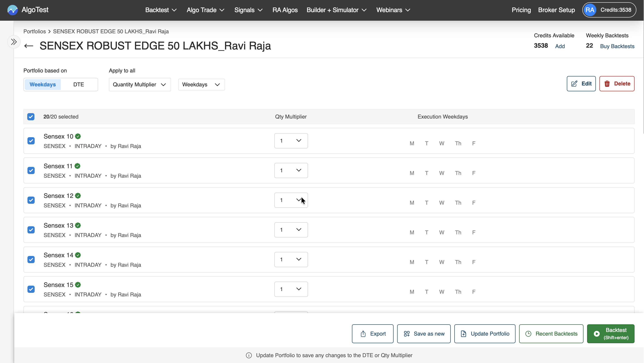The height and width of the screenshot is (363, 644).
Task: Uncheck the select-all 20/20 checkbox
Action: point(31,117)
